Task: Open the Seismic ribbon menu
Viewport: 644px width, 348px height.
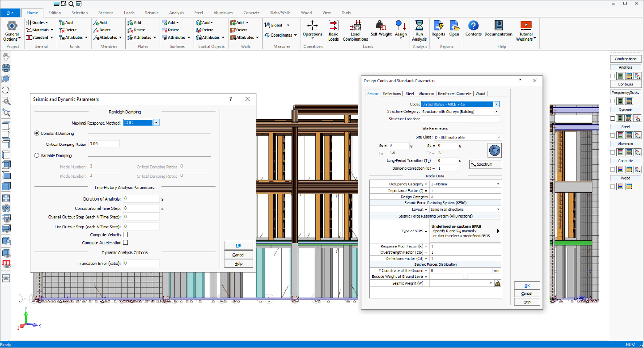Action: tap(152, 13)
